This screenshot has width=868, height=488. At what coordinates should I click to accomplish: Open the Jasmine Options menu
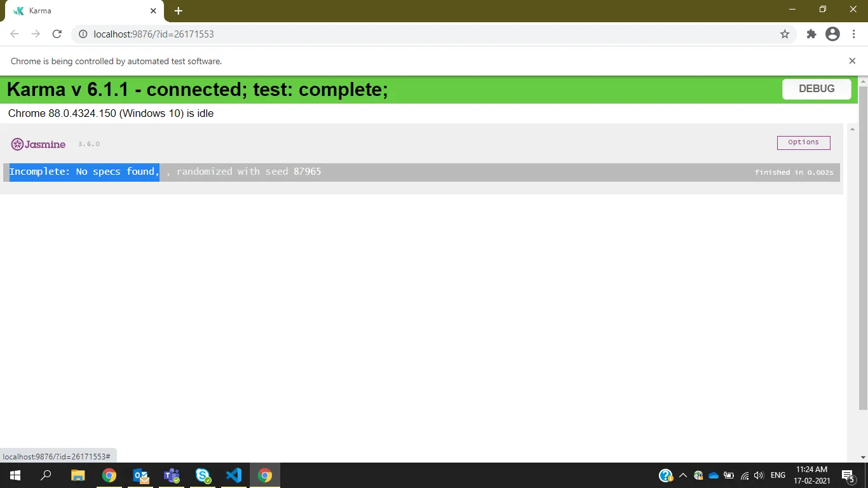803,142
